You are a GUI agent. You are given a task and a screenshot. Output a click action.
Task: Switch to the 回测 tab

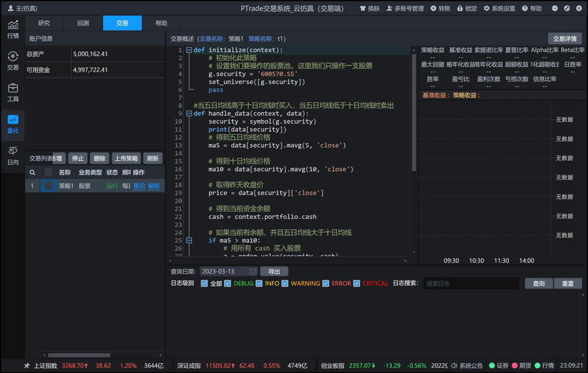click(83, 23)
